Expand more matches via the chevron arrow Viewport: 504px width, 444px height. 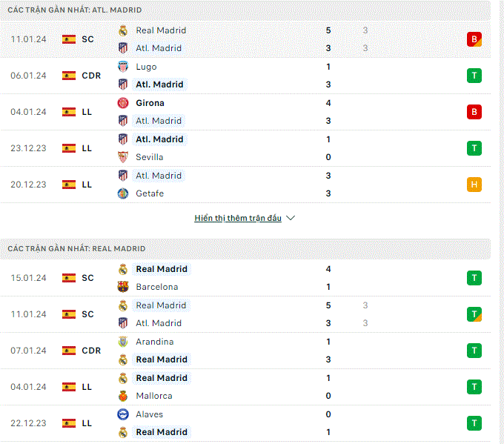291,218
